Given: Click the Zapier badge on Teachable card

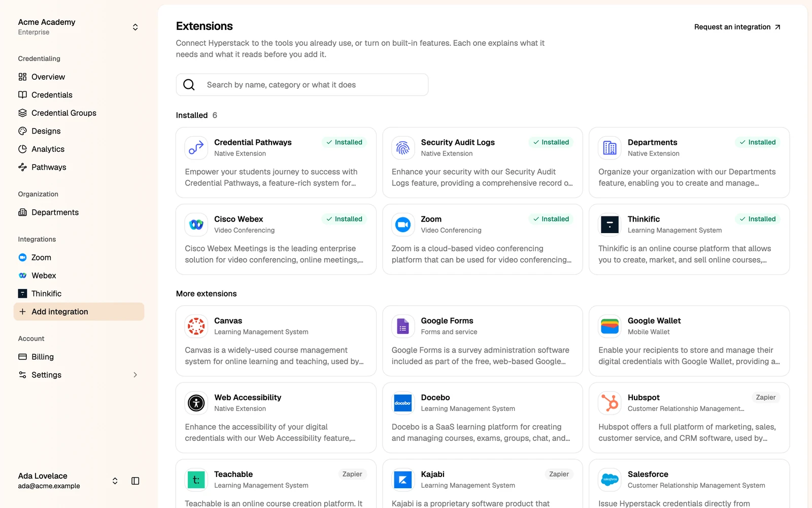Looking at the screenshot, I should pos(352,474).
